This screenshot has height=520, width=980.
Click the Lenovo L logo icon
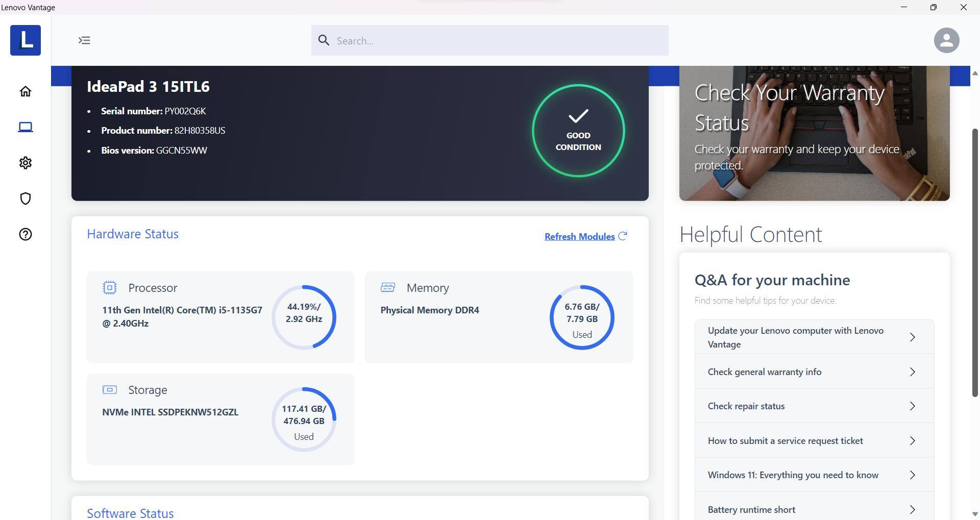point(26,40)
